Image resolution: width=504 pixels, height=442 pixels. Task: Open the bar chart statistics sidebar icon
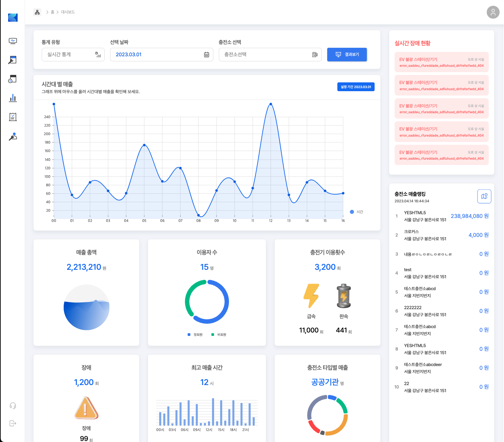(x=13, y=98)
